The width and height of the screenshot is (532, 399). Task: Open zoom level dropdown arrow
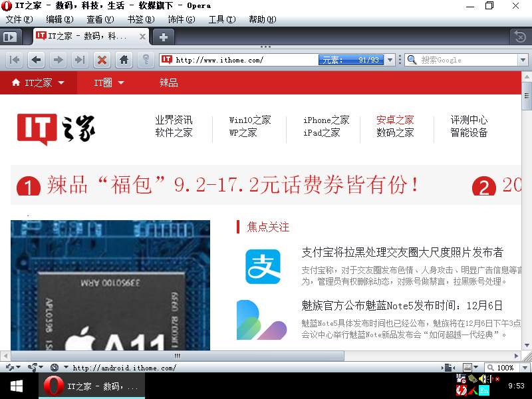[x=525, y=368]
